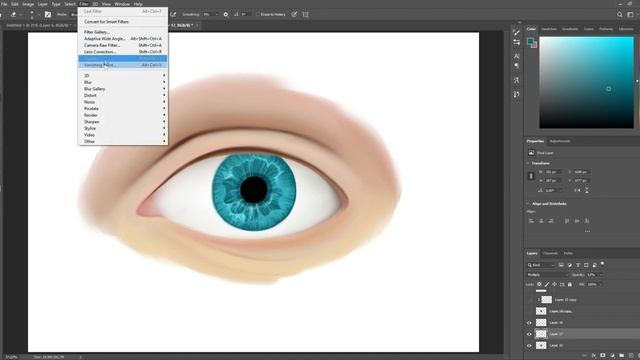Open the collapsed Paragraph panel icon
Viewport: 640px width, 360px height.
pyautogui.click(x=517, y=66)
